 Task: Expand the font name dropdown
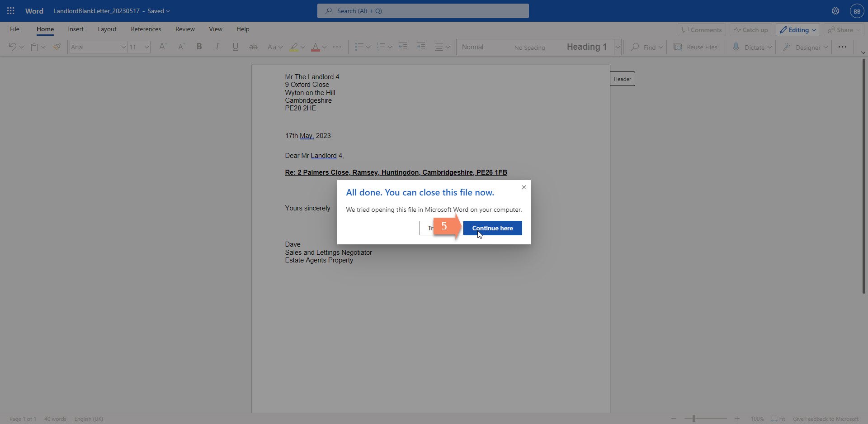(123, 47)
